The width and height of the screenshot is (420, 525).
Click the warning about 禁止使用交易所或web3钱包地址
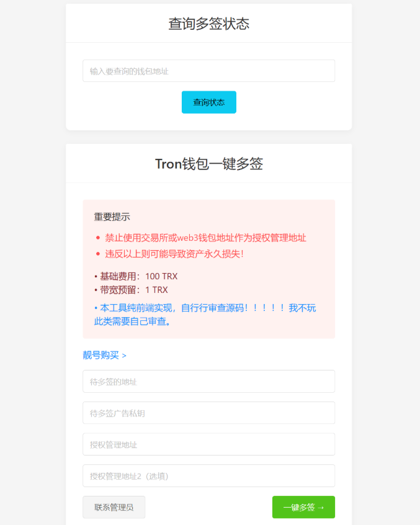[205, 238]
